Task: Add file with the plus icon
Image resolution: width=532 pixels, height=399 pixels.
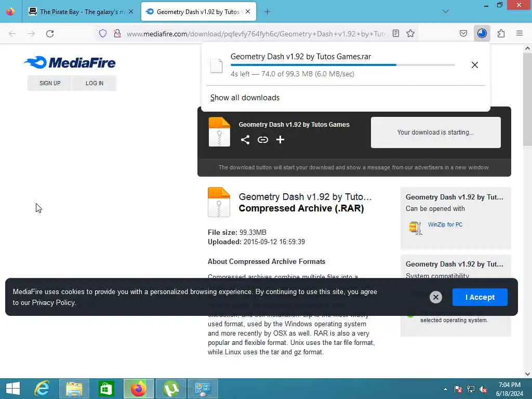Action: click(x=280, y=140)
